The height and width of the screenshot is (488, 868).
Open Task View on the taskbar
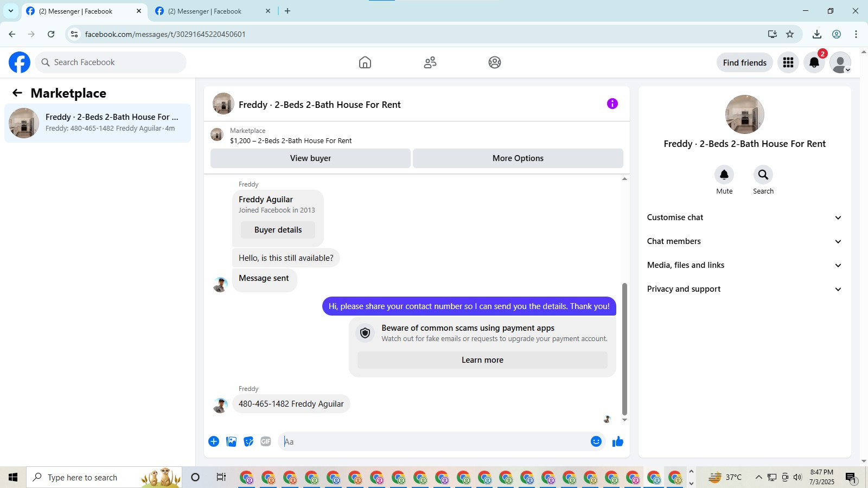[221, 477]
